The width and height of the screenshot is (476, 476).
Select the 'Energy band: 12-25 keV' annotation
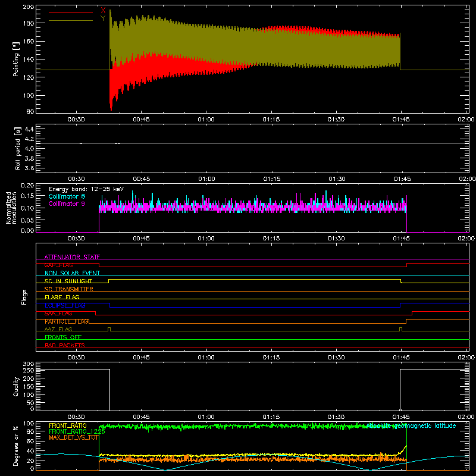pyautogui.click(x=86, y=189)
